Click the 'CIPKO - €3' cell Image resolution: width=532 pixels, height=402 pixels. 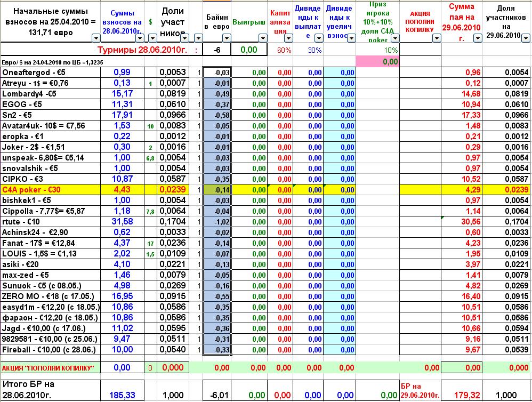coord(51,179)
